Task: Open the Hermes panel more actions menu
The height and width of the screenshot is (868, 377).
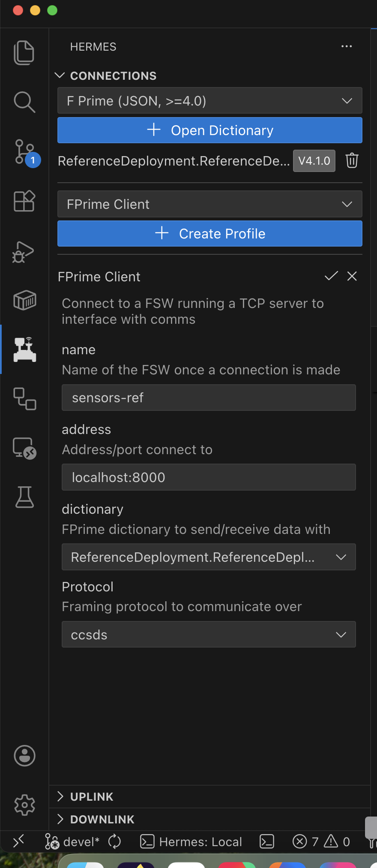Action: point(347,46)
